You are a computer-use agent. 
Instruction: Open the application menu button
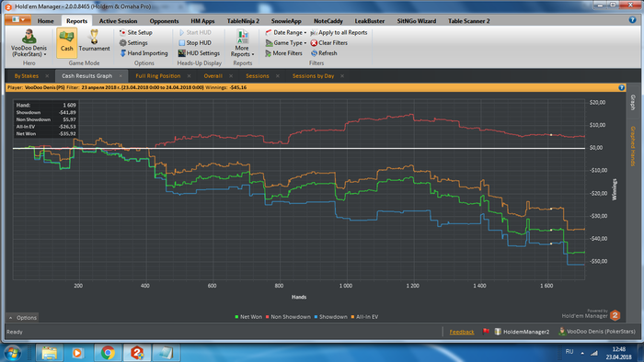click(x=18, y=19)
